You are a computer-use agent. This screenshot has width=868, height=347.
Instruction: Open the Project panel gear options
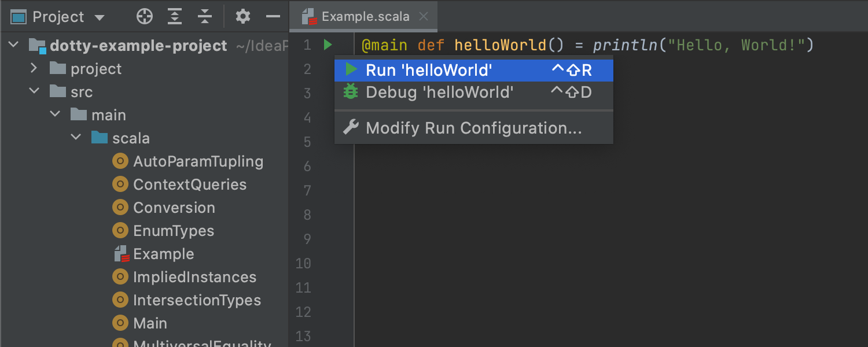(243, 17)
